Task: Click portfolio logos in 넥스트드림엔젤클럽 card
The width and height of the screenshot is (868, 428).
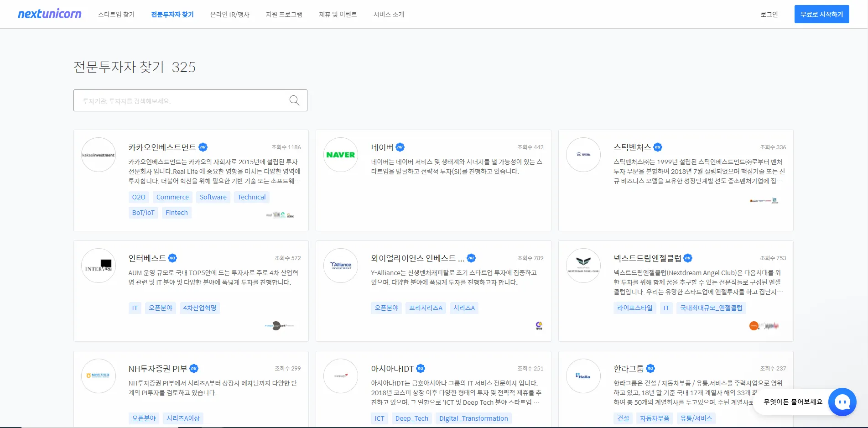Action: pos(764,326)
